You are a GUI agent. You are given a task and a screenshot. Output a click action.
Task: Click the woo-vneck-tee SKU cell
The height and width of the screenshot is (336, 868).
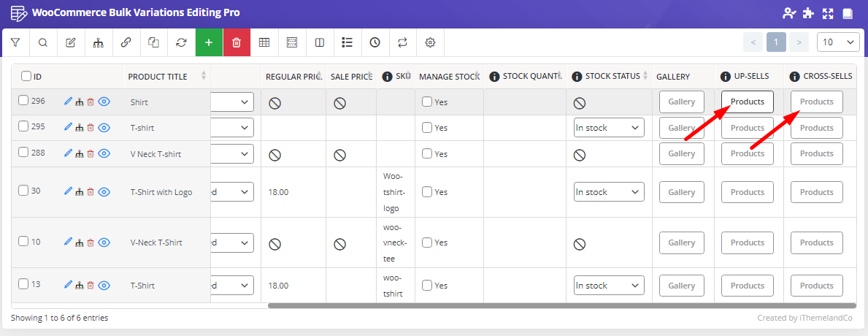pyautogui.click(x=395, y=243)
